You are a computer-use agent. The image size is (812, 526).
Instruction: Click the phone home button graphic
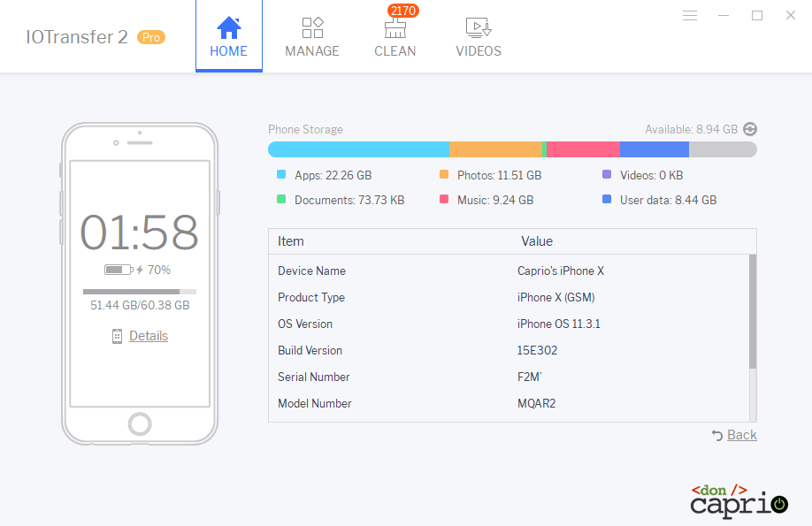click(140, 424)
